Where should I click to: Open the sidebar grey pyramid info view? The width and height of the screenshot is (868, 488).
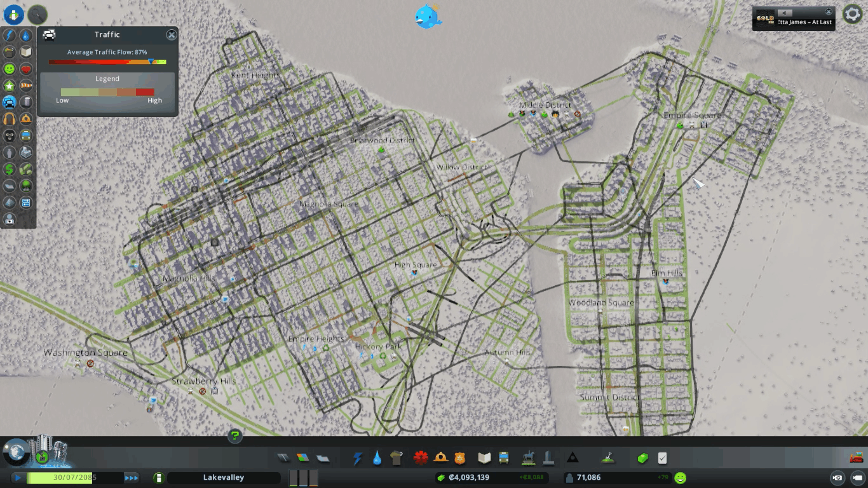[x=10, y=202]
